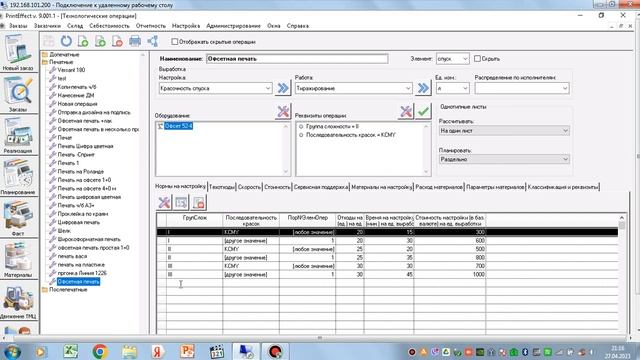This screenshot has width=640, height=360.
Task: Click the refresh icon in the toolbar
Action: tap(66, 41)
